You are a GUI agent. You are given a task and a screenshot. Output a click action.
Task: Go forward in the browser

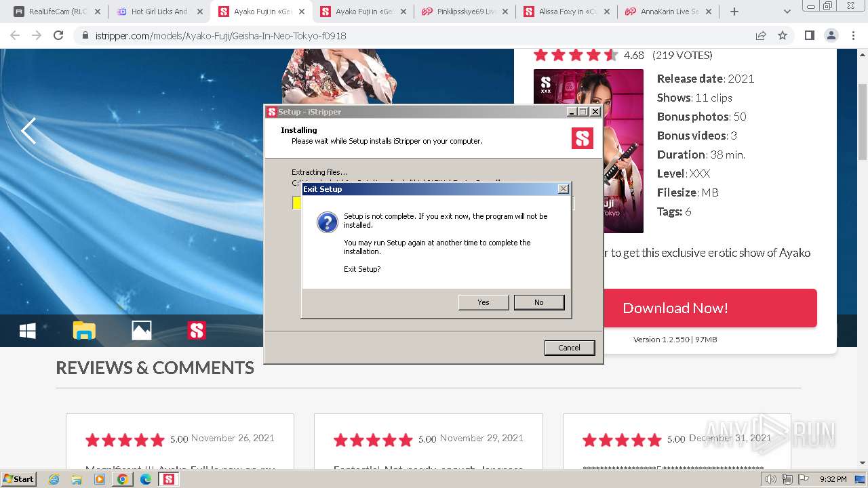click(x=37, y=36)
